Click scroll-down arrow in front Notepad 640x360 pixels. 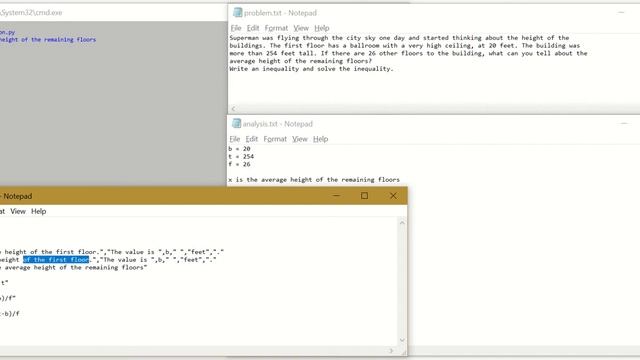[402, 340]
